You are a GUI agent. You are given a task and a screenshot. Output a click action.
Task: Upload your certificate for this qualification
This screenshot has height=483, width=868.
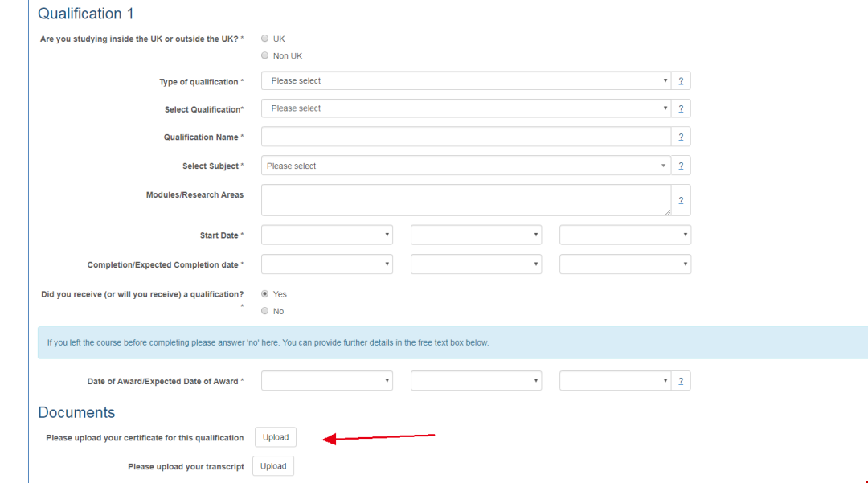click(x=276, y=437)
